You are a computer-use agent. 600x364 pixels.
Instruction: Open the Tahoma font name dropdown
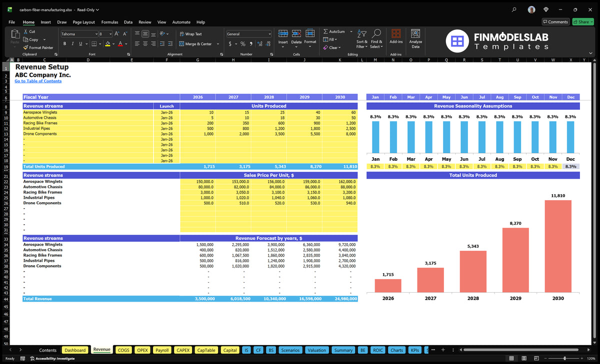point(96,34)
